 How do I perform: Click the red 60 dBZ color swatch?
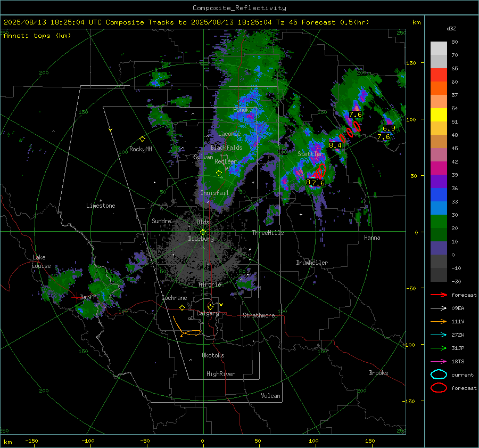(439, 75)
